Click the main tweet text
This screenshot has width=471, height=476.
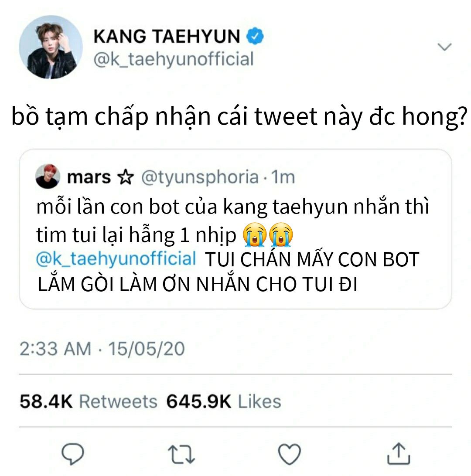coord(239,117)
